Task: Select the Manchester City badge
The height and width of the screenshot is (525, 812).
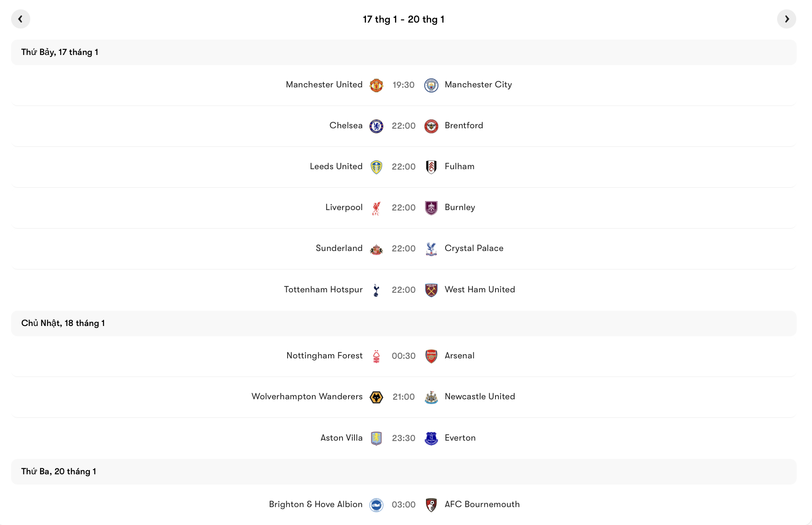Action: [431, 85]
